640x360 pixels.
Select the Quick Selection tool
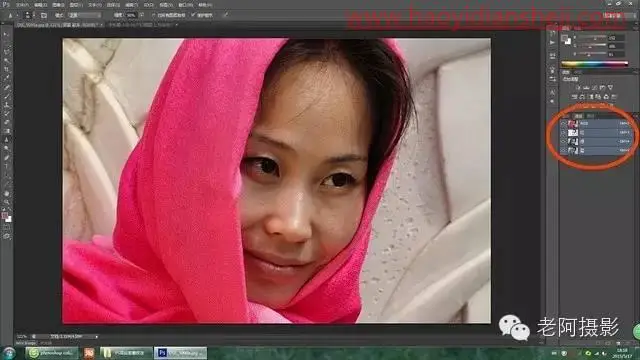pyautogui.click(x=6, y=61)
